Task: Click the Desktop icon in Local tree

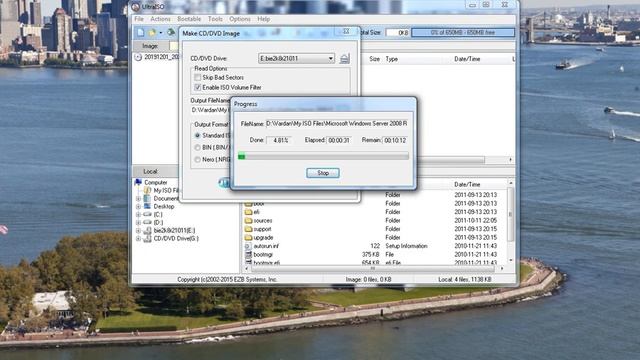Action: [147, 207]
